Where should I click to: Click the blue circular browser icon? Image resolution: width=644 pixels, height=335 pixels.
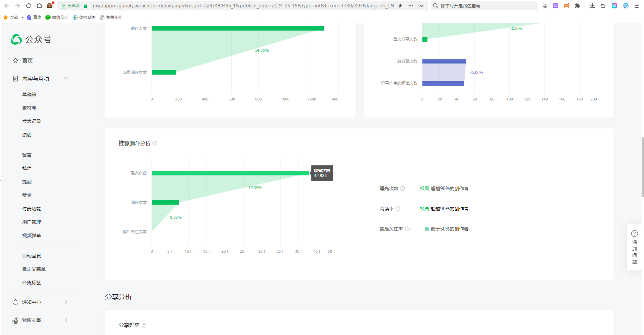[626, 6]
